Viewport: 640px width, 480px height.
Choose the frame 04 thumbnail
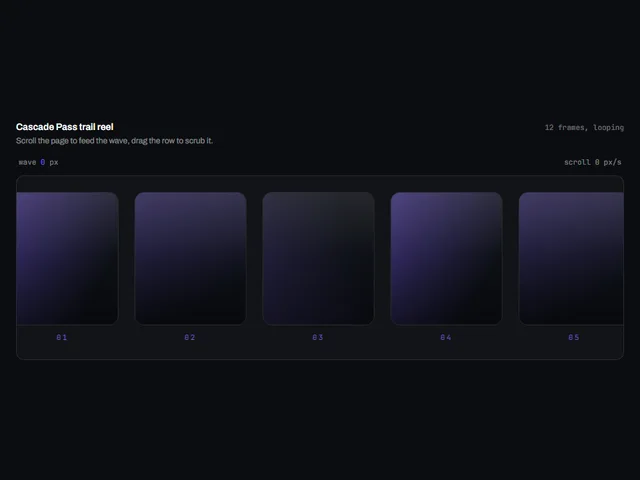(446, 258)
